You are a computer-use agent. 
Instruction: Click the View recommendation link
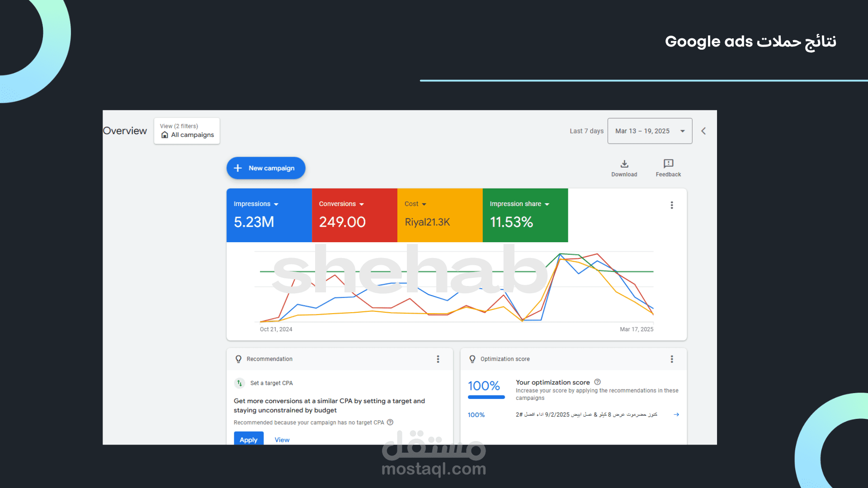pos(282,440)
